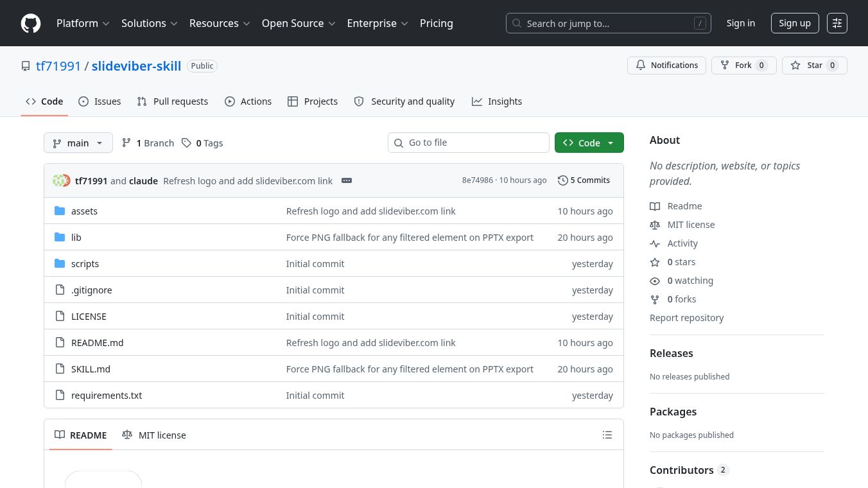Open the main branch selector dropdown
Viewport: 868px width, 488px height.
pos(78,143)
